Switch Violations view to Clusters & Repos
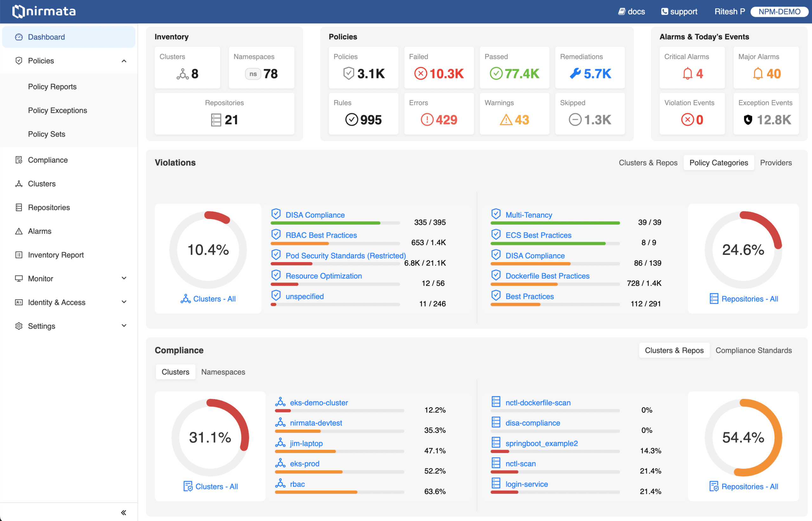The height and width of the screenshot is (521, 812). (648, 163)
